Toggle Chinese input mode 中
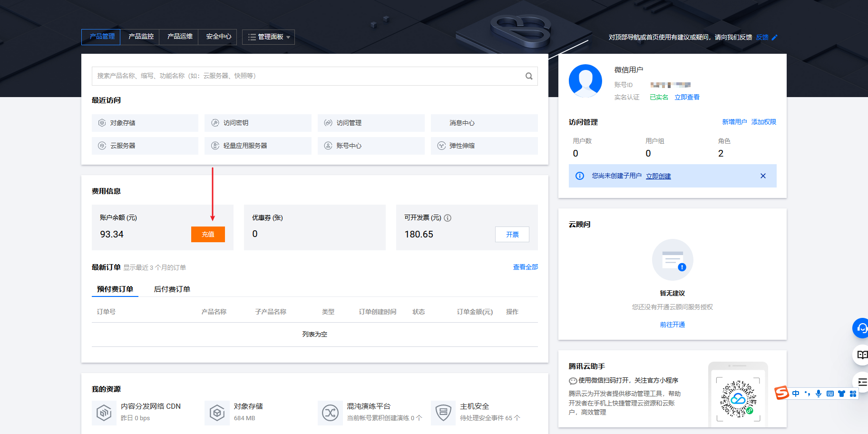Image resolution: width=868 pixels, height=434 pixels. tap(796, 394)
